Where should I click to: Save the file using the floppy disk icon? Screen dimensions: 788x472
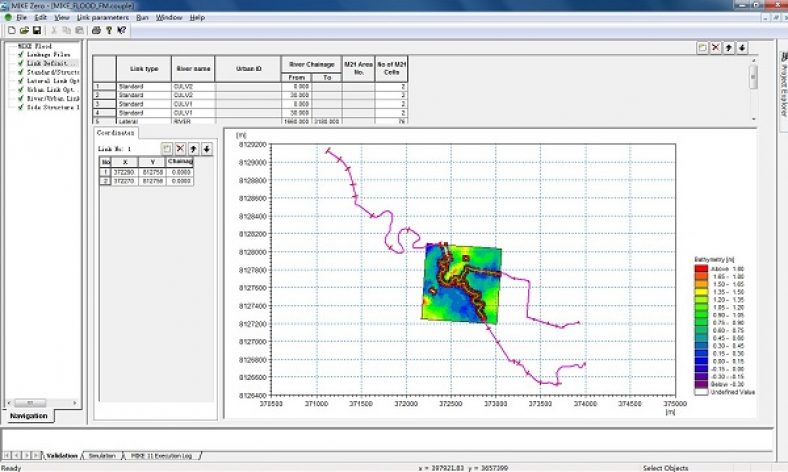click(x=36, y=30)
